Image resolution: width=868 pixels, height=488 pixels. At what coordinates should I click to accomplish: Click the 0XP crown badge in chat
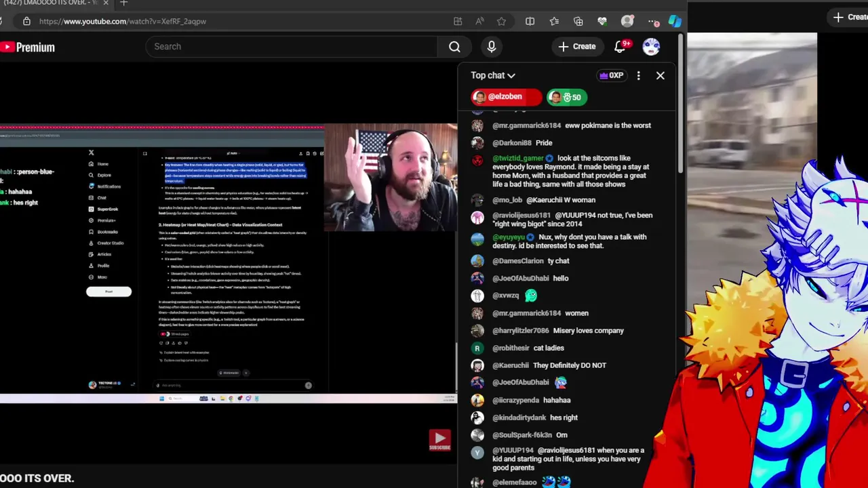coord(611,75)
